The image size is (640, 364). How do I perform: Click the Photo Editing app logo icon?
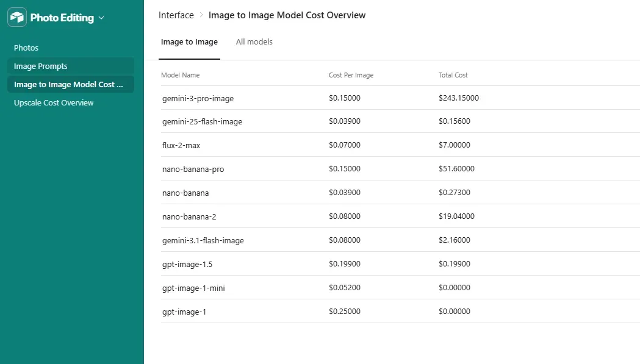point(17,17)
